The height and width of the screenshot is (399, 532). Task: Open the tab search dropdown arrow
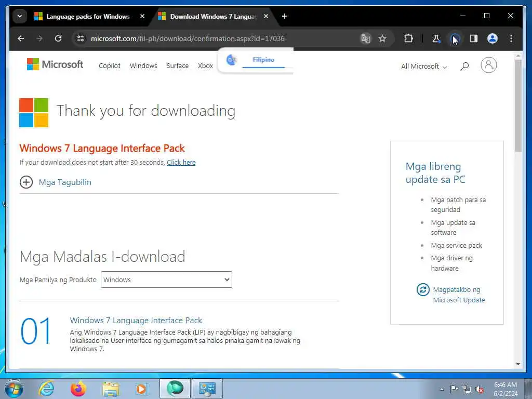[x=20, y=16]
